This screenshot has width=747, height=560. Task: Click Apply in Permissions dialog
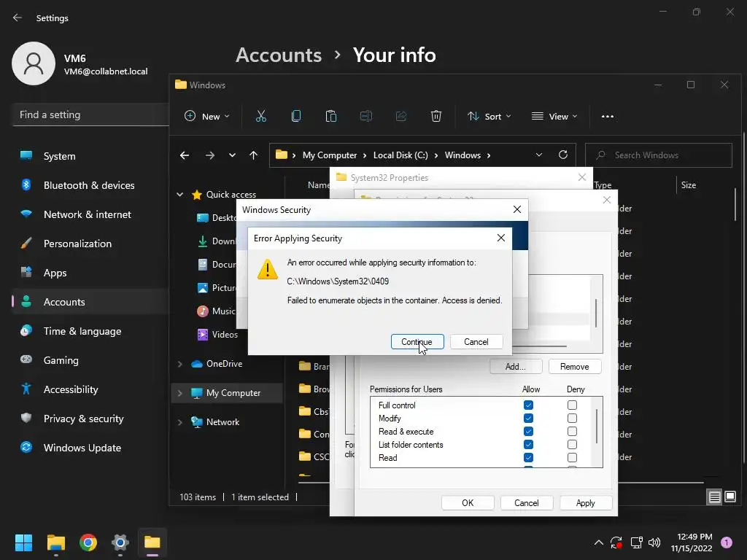(x=586, y=503)
